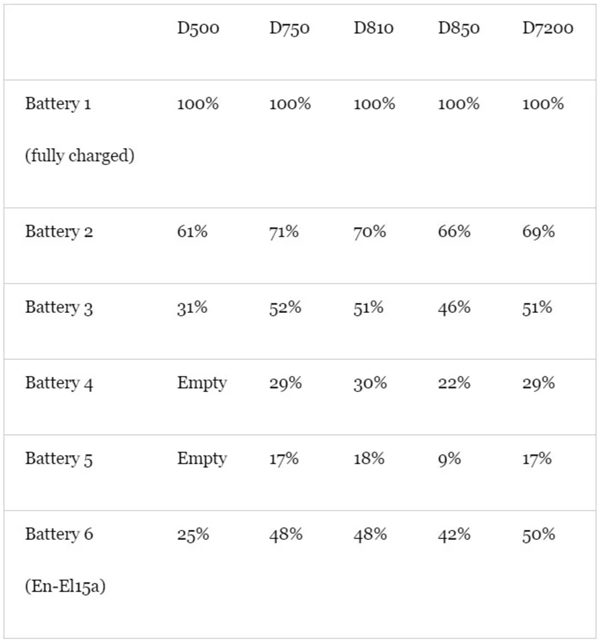Click the "(En-El15a)" text

coord(66,587)
